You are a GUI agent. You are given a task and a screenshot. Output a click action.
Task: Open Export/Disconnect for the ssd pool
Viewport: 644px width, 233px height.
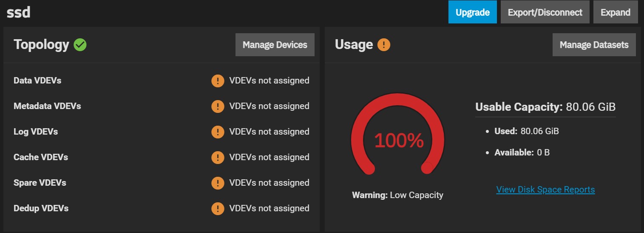pos(545,12)
